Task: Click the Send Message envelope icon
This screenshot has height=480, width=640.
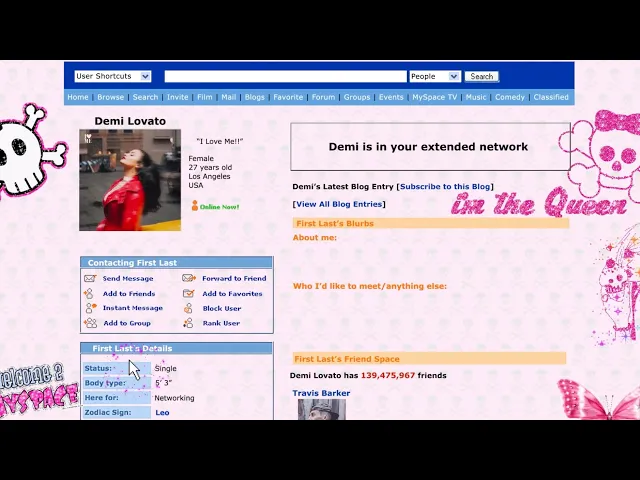Action: click(90, 278)
